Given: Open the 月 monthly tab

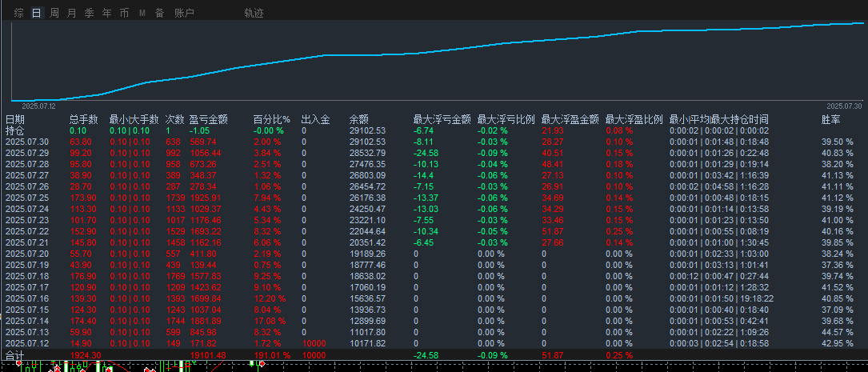Looking at the screenshot, I should [71, 13].
